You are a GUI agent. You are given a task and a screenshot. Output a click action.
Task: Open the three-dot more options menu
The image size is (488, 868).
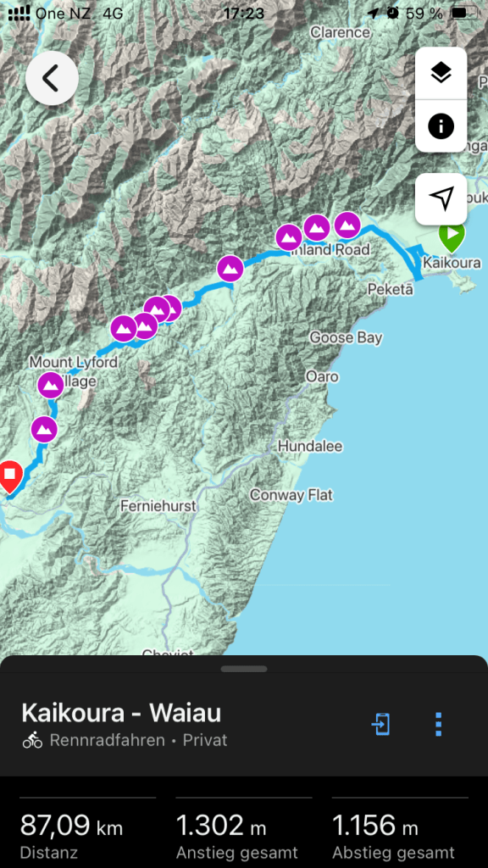click(x=438, y=724)
